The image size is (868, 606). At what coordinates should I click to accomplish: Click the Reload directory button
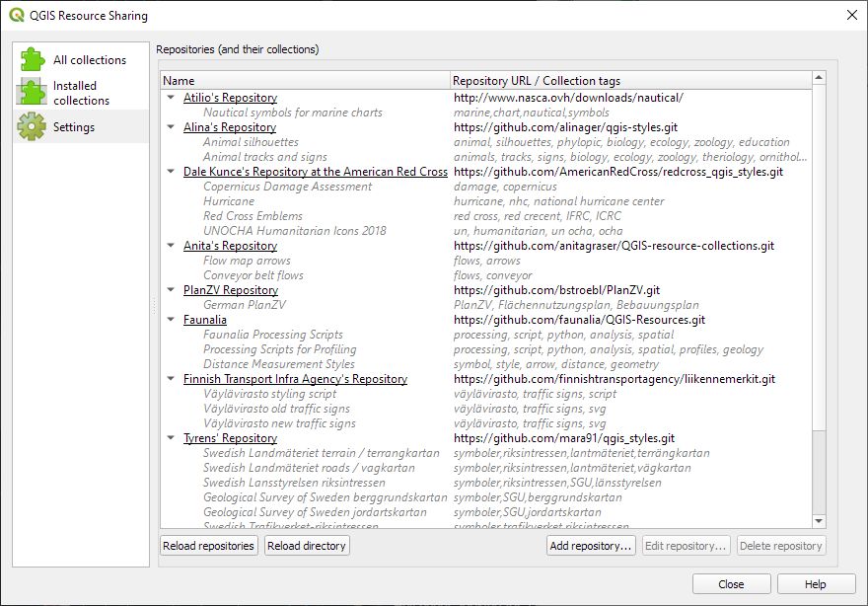click(x=307, y=546)
